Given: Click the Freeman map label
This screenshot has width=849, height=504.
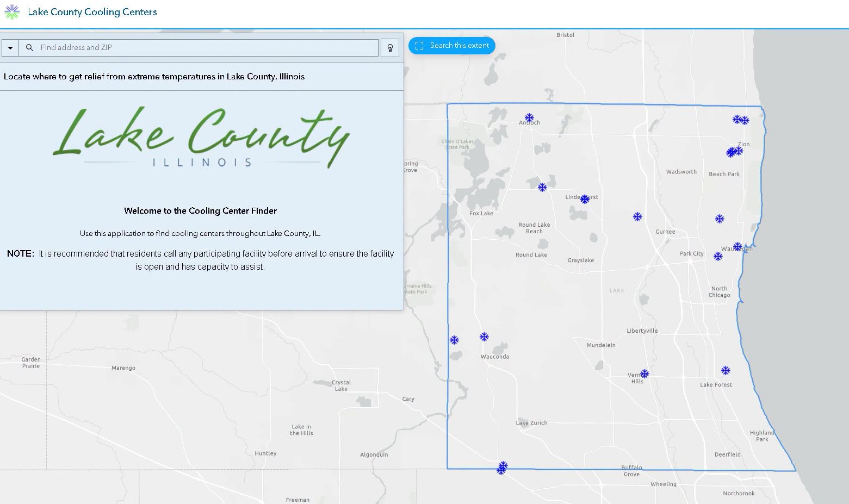Looking at the screenshot, I should [x=298, y=500].
